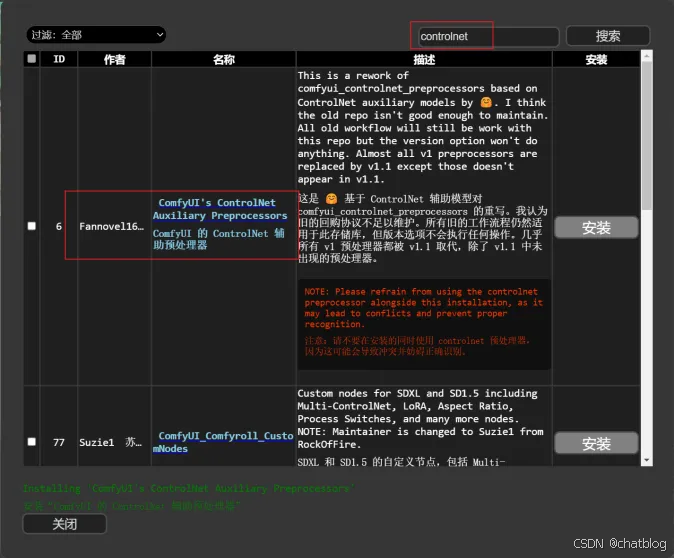The width and height of the screenshot is (674, 558).
Task: Click the scrollbar up arrow
Action: (x=646, y=55)
